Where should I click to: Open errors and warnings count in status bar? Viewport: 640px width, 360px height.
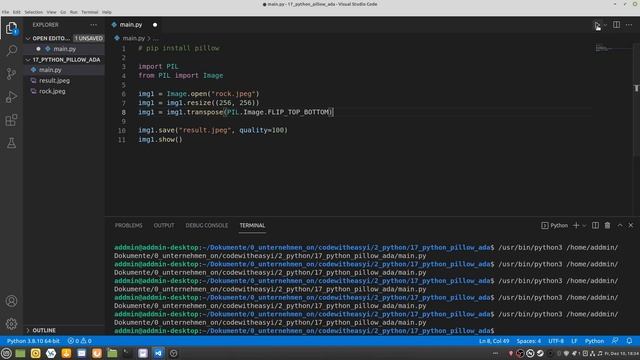(80, 341)
